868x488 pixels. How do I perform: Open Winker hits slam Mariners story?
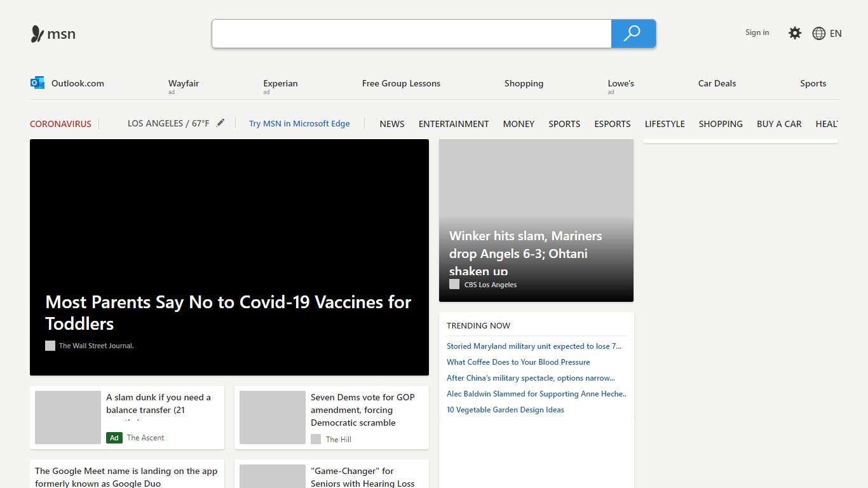(x=526, y=253)
